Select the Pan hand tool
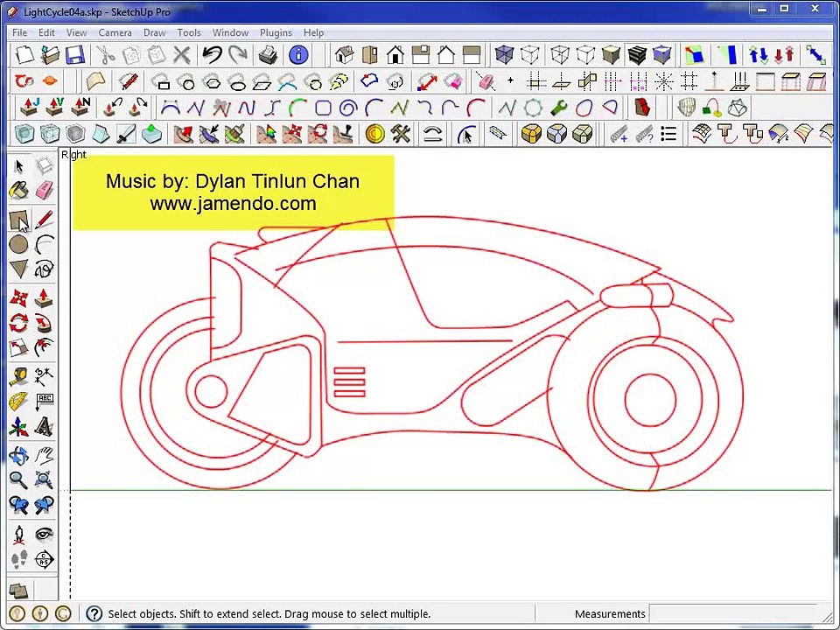The image size is (840, 630). point(45,455)
